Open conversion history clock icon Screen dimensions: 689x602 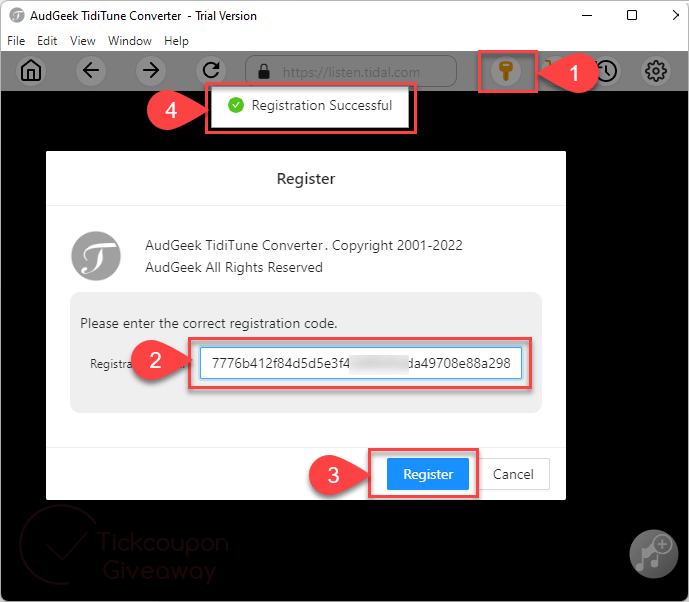(x=607, y=71)
